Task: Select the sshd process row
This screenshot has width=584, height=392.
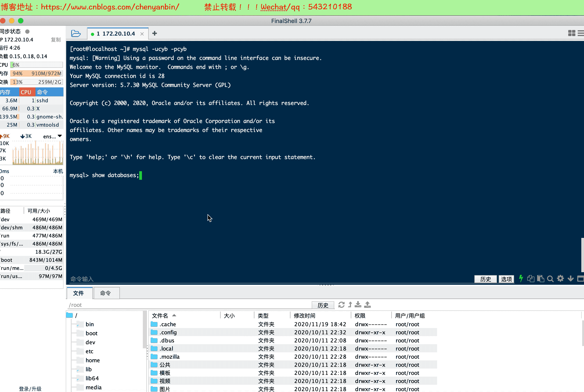Action: [x=32, y=100]
